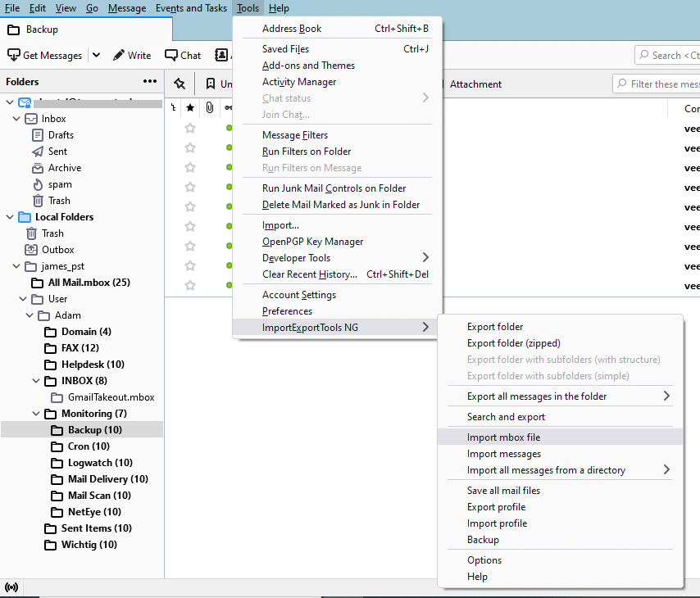This screenshot has width=700, height=598.
Task: Sort messages by the attachment paperclip column icon
Action: [x=208, y=107]
